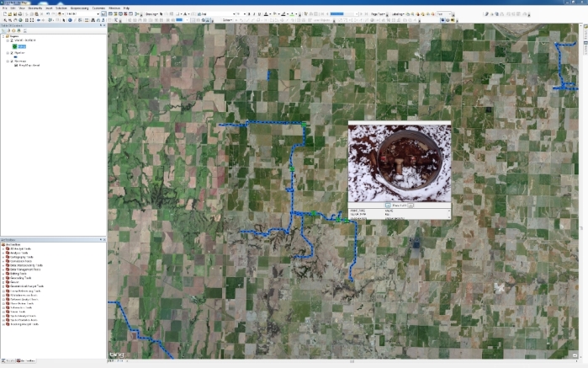Select the Zoom Out tool
588x368 pixels.
point(10,20)
